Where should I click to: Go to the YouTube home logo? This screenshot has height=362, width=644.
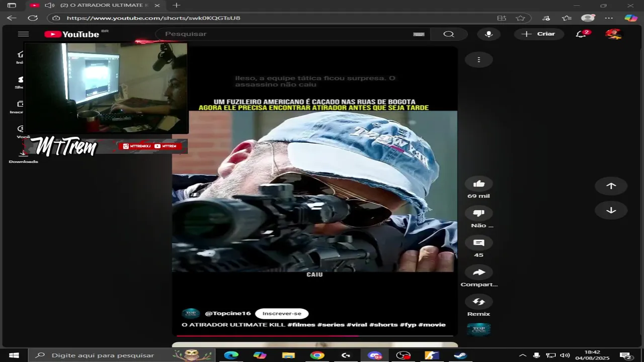[72, 34]
